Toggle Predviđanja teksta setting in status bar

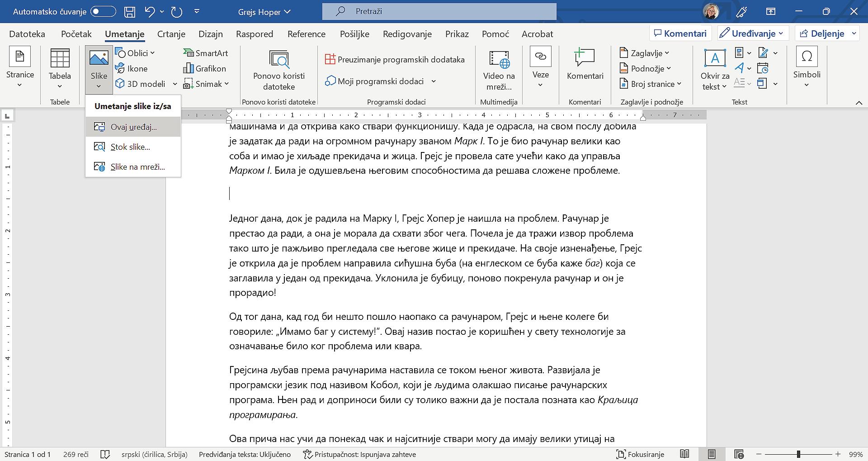tap(245, 454)
